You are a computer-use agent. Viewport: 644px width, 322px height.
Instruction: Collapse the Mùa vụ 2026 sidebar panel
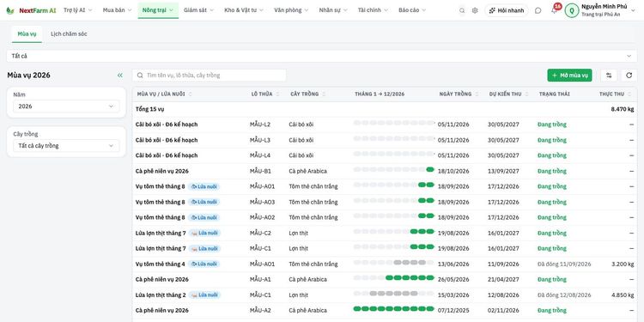click(120, 76)
